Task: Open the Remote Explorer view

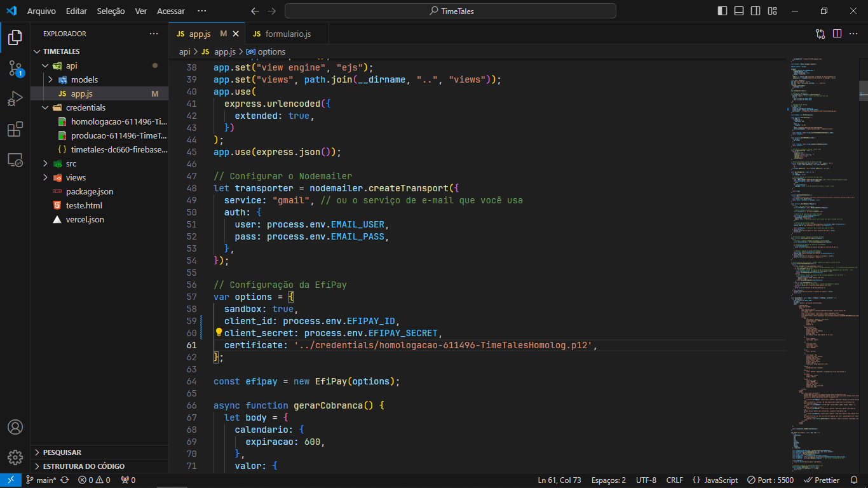Action: point(15,160)
